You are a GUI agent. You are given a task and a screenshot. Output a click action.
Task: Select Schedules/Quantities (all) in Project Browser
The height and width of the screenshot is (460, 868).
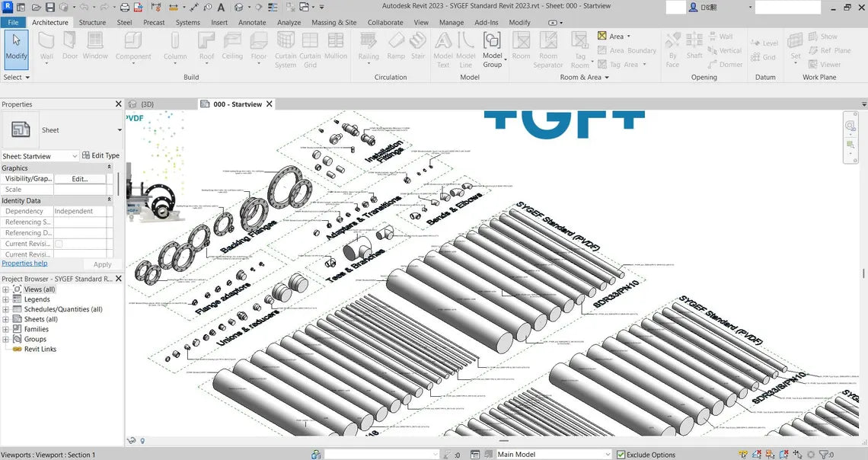(63, 309)
